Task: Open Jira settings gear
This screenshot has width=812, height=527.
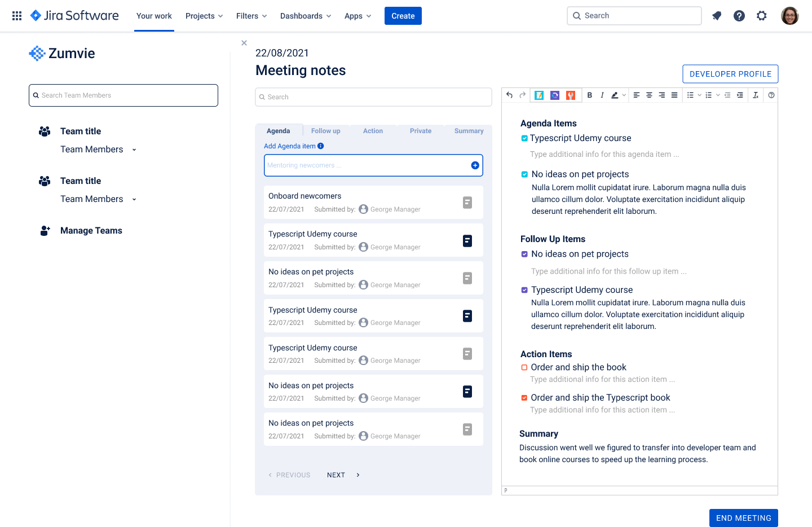Action: (762, 16)
